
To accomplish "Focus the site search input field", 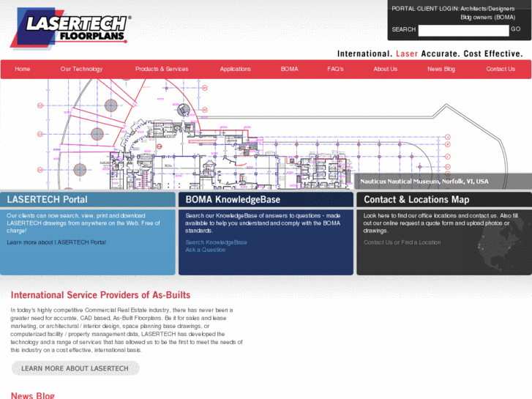I will pos(463,30).
